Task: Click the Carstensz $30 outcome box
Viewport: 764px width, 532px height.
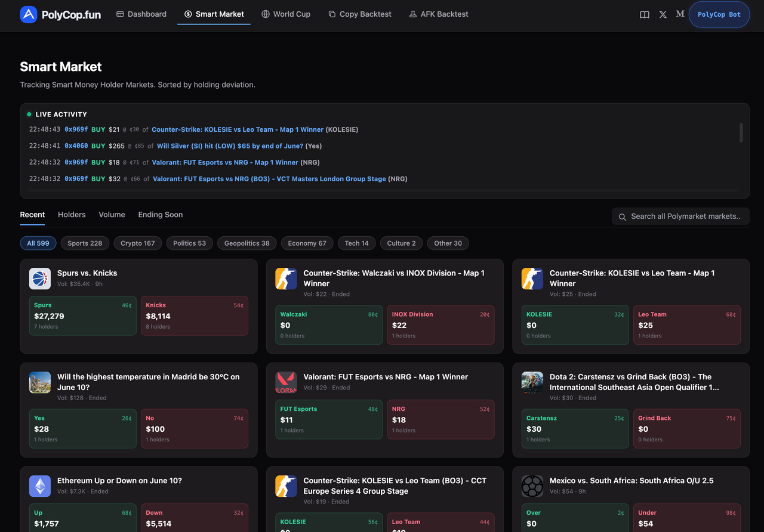Action: click(x=575, y=429)
